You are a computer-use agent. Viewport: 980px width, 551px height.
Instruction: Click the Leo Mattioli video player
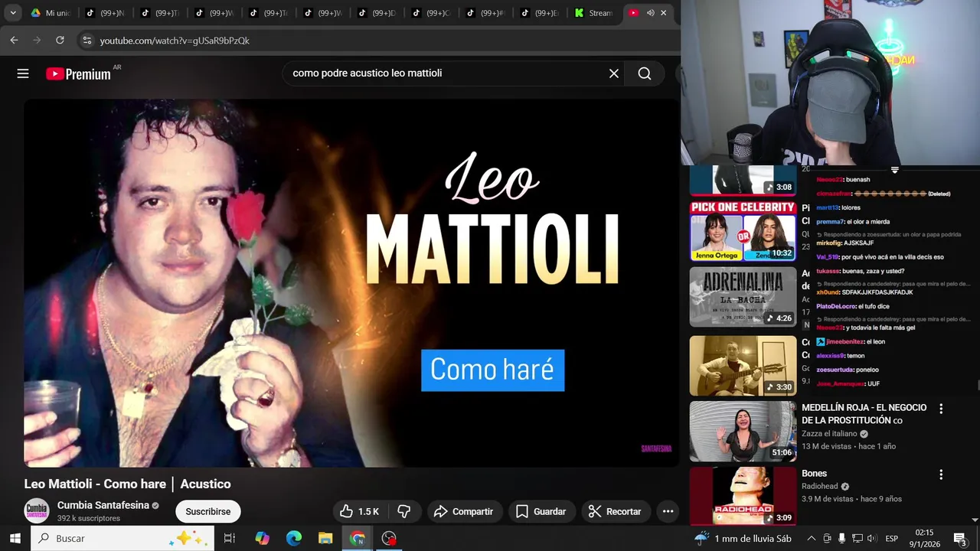[x=351, y=282]
